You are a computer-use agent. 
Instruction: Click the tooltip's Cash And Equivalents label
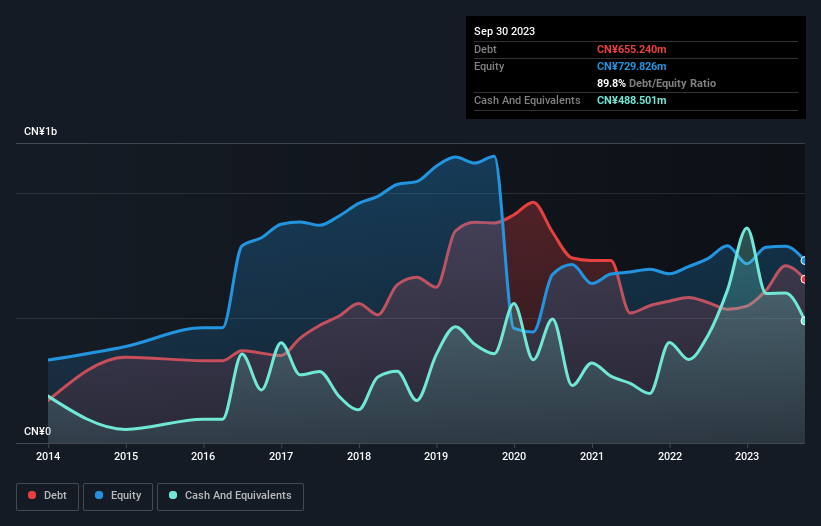[x=527, y=100]
